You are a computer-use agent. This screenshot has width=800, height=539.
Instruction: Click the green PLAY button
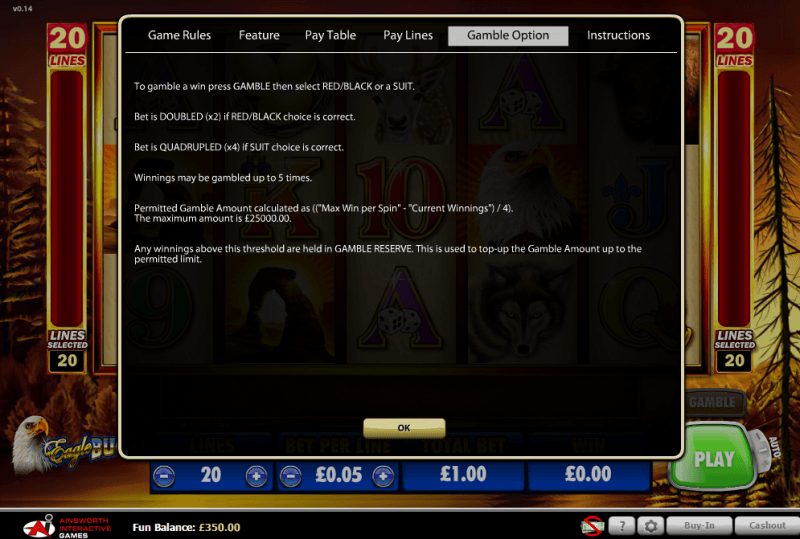pos(712,456)
